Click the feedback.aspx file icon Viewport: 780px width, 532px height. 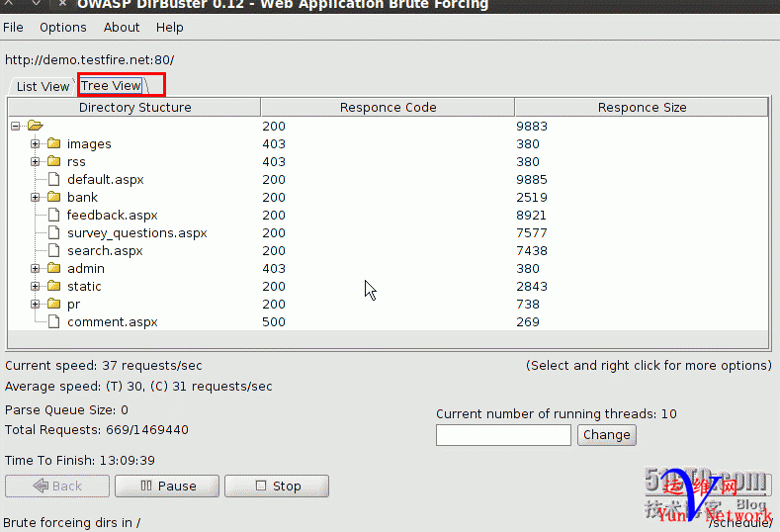click(x=53, y=215)
